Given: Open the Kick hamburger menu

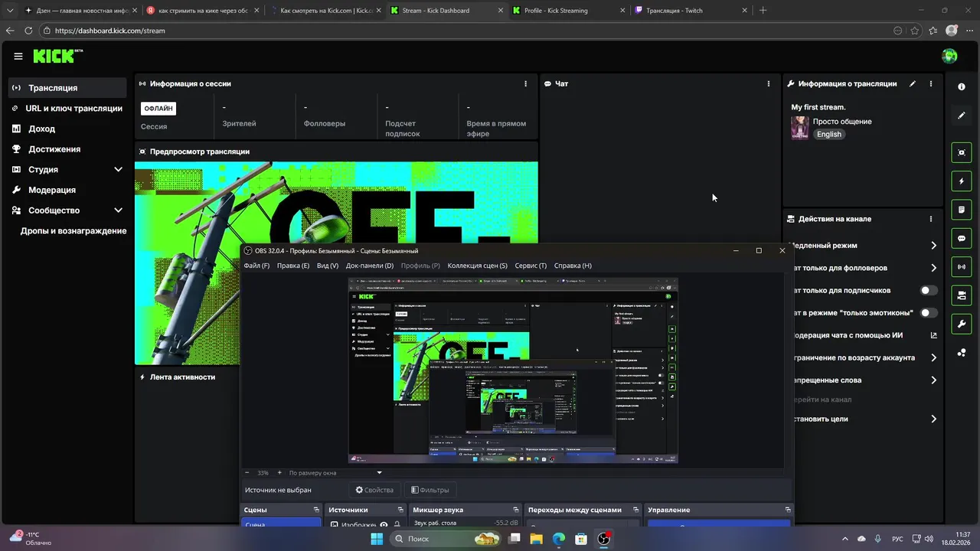Looking at the screenshot, I should [18, 56].
